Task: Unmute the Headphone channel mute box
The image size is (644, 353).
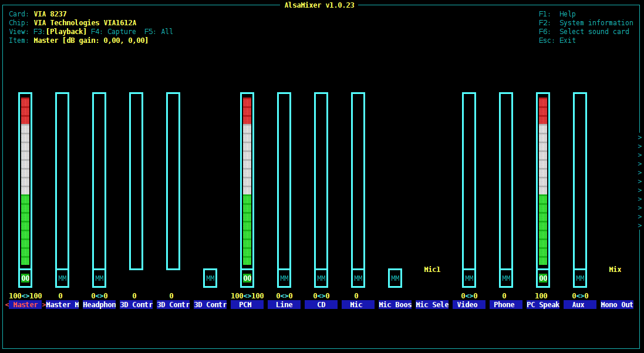Action: [x=99, y=278]
